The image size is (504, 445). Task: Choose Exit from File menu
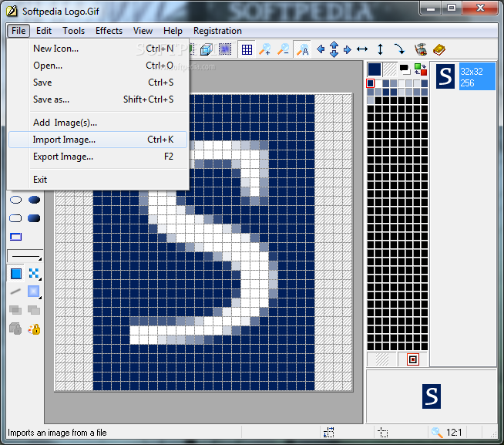click(x=98, y=180)
